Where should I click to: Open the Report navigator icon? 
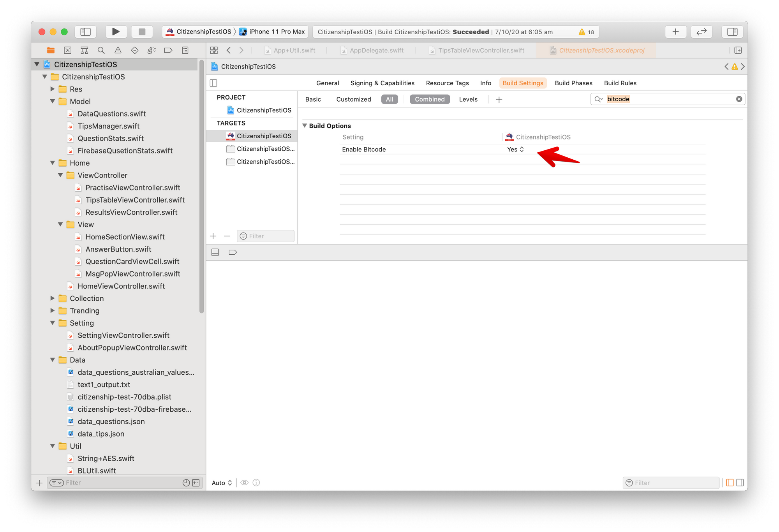(185, 50)
